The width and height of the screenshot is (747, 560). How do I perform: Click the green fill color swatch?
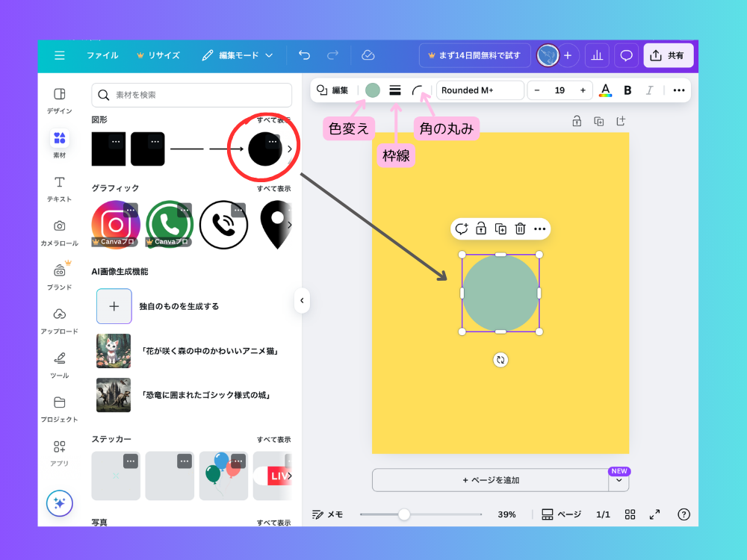(x=373, y=90)
